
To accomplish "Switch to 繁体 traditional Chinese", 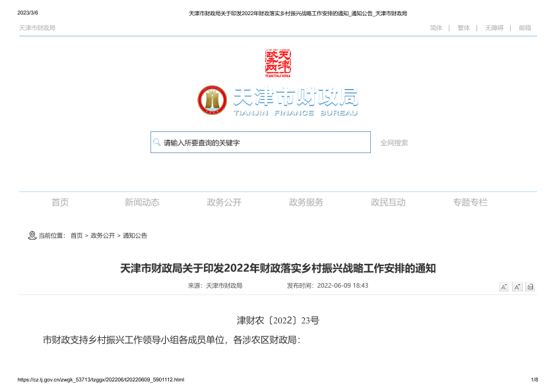I will (x=464, y=28).
